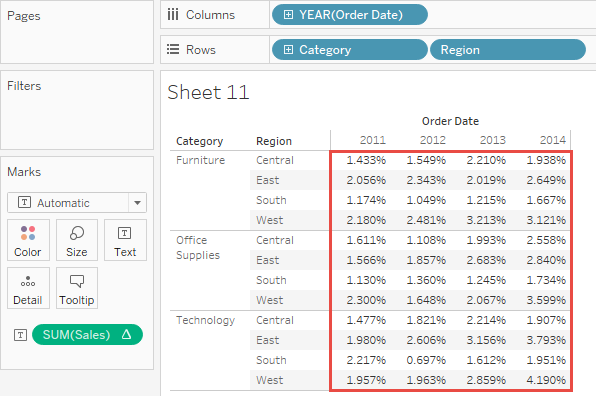Select the Technology category header
This screenshot has height=396, width=596.
(x=205, y=320)
